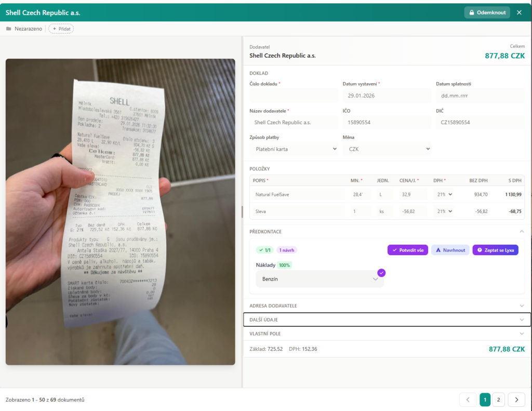Click the Potvrdit vše checkmark button
This screenshot has height=411, width=532.
[407, 250]
